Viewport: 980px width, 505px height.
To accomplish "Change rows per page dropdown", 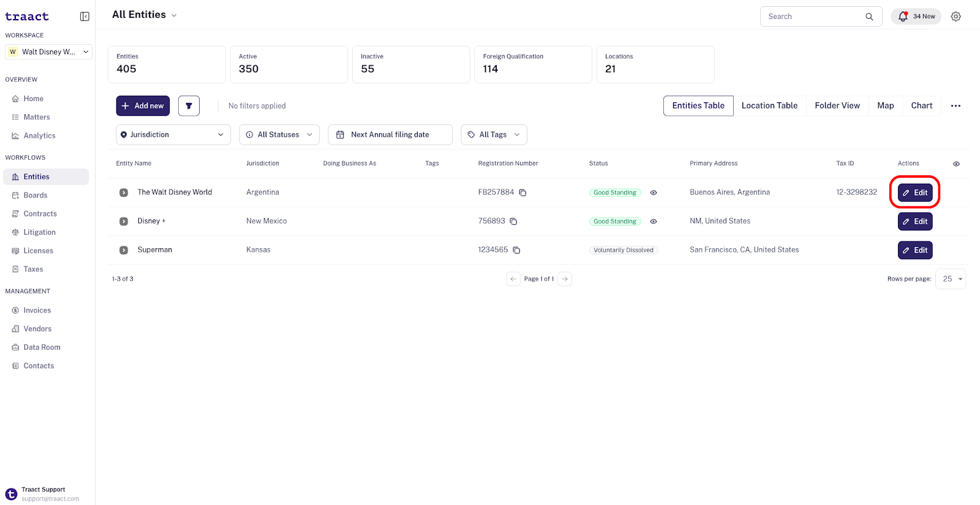I will pyautogui.click(x=951, y=279).
